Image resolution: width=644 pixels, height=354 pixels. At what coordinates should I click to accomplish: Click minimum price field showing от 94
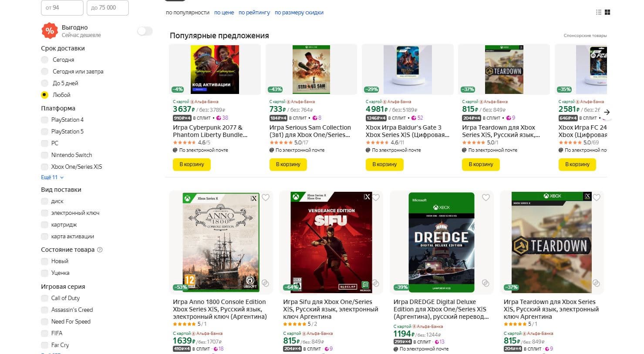[62, 7]
